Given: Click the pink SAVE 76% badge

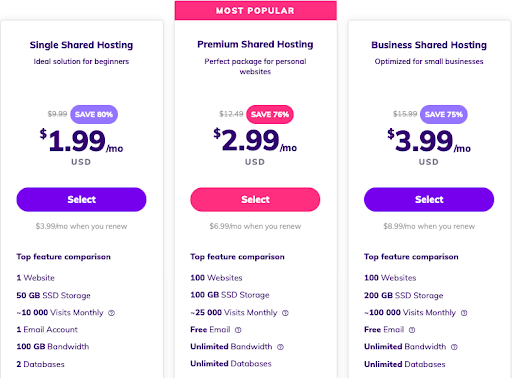Looking at the screenshot, I should 270,114.
